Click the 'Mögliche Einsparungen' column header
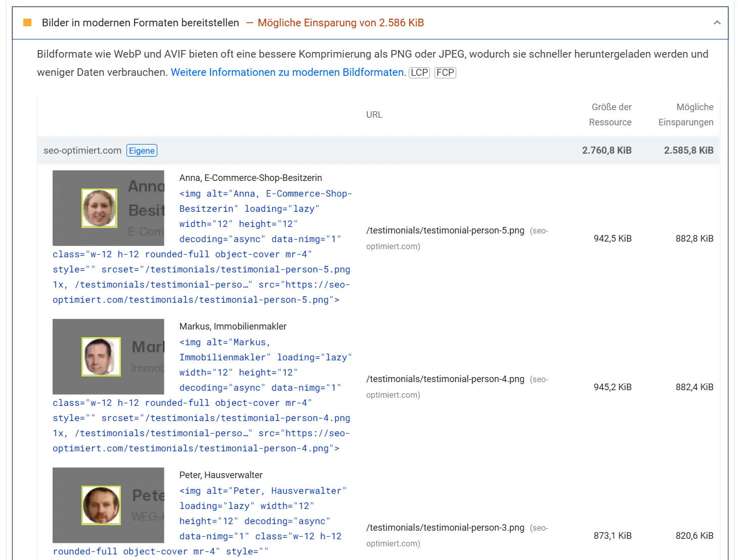 coord(685,115)
